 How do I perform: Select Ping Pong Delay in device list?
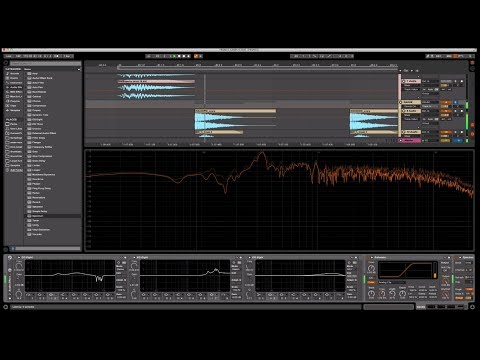(x=41, y=188)
